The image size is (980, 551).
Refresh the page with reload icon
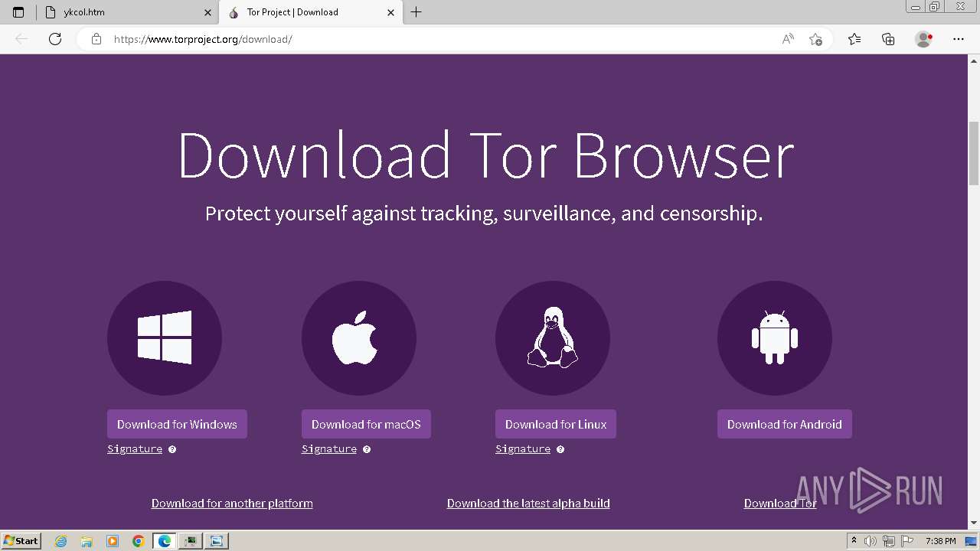tap(55, 39)
